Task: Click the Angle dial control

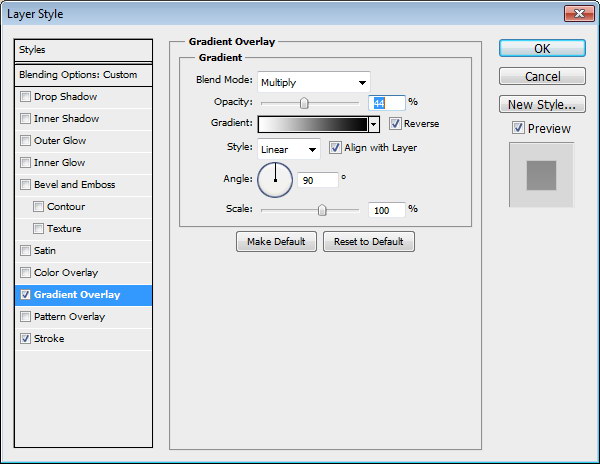Action: click(x=275, y=180)
